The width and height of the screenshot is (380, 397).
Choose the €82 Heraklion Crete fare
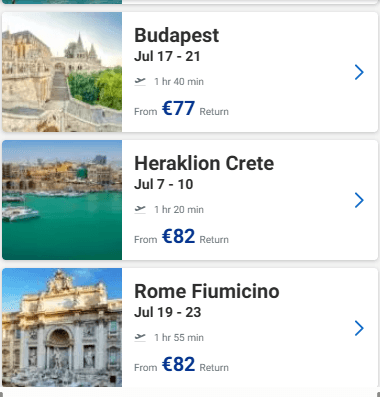point(178,236)
